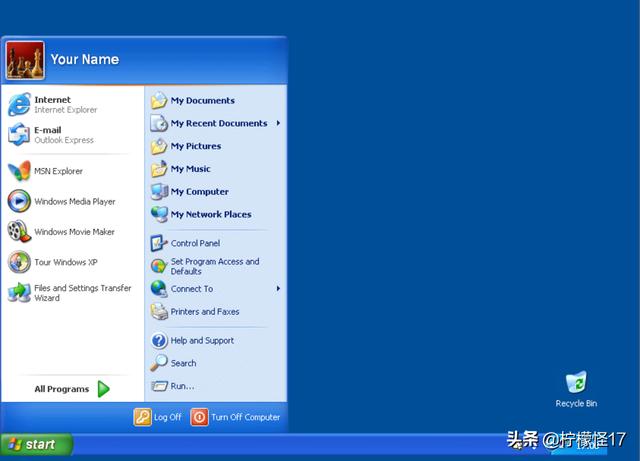Click the Windows Media Player icon
The width and height of the screenshot is (640, 461).
[19, 201]
